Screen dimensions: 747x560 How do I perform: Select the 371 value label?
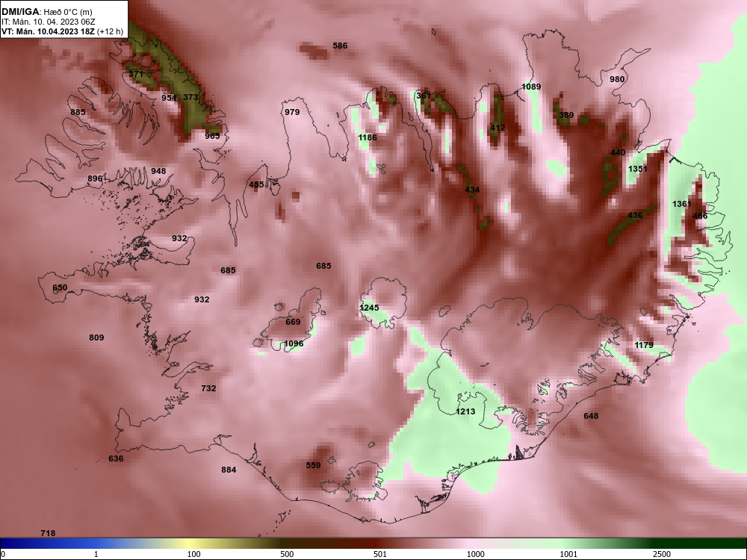click(136, 74)
